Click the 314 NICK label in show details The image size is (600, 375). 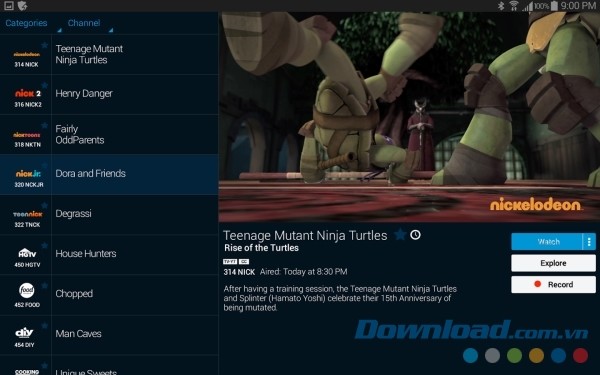(239, 272)
